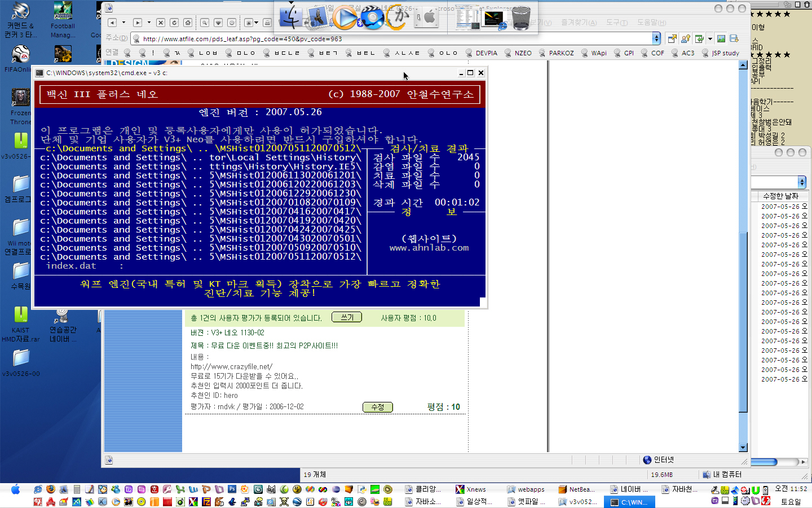This screenshot has width=812, height=508.
Task: Open the trash can icon in dock
Action: click(x=522, y=18)
